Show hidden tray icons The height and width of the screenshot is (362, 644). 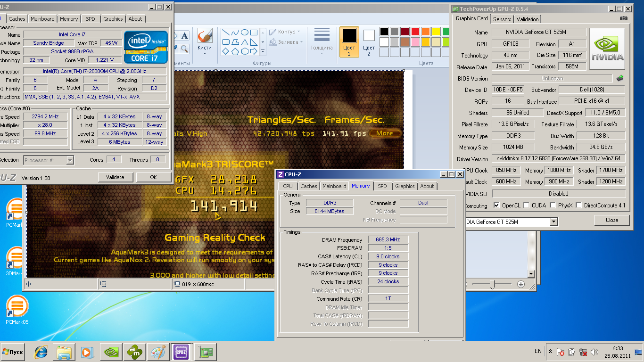[550, 352]
